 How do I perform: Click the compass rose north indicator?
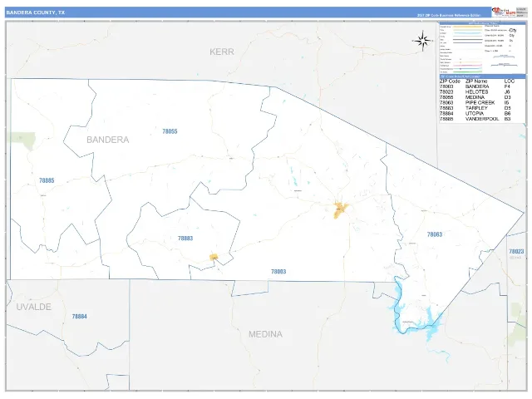423,41
